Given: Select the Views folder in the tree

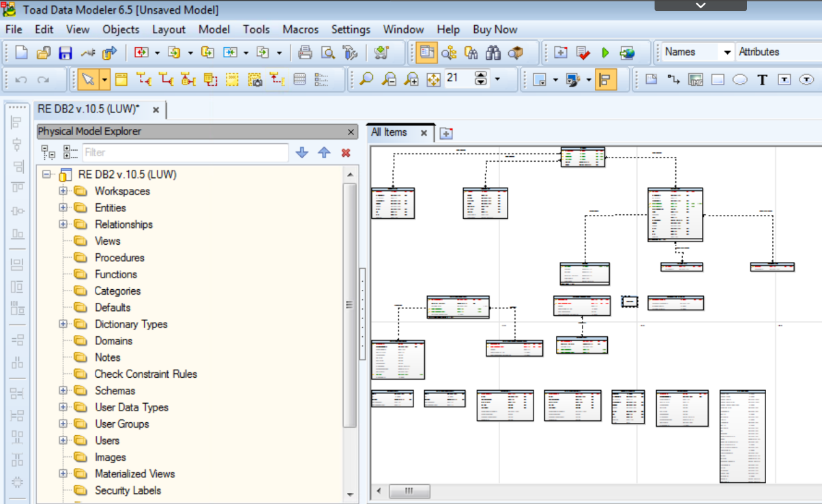Looking at the screenshot, I should tap(107, 241).
